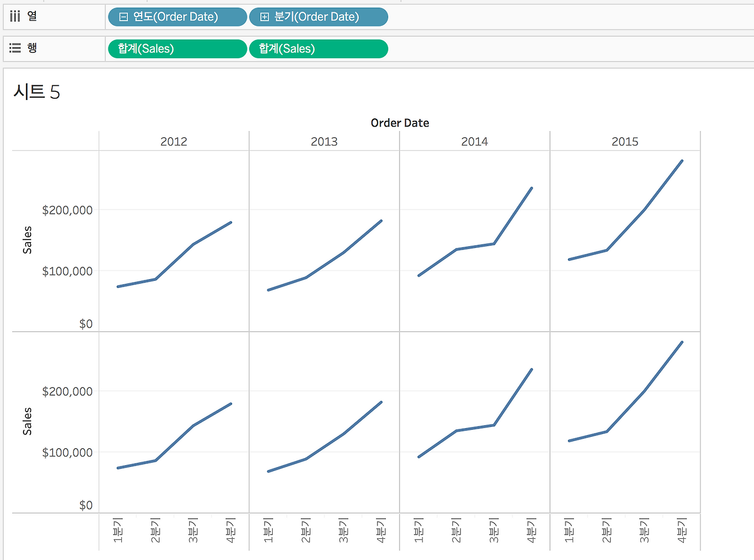Select the 2015 year column header
This screenshot has height=560, width=754.
click(625, 141)
